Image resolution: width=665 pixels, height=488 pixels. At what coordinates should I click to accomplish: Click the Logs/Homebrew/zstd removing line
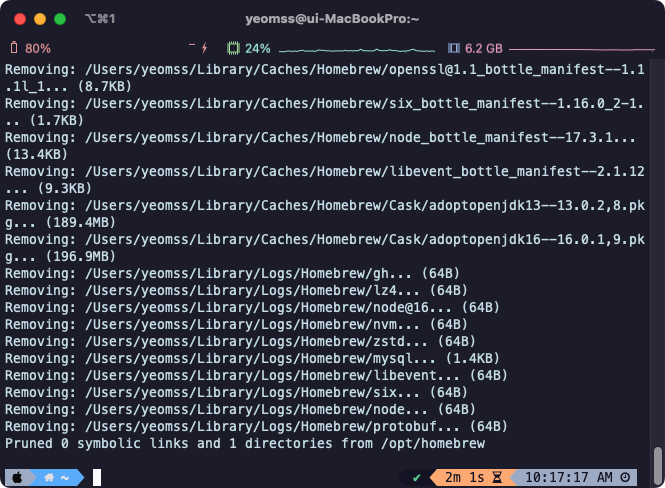240,341
